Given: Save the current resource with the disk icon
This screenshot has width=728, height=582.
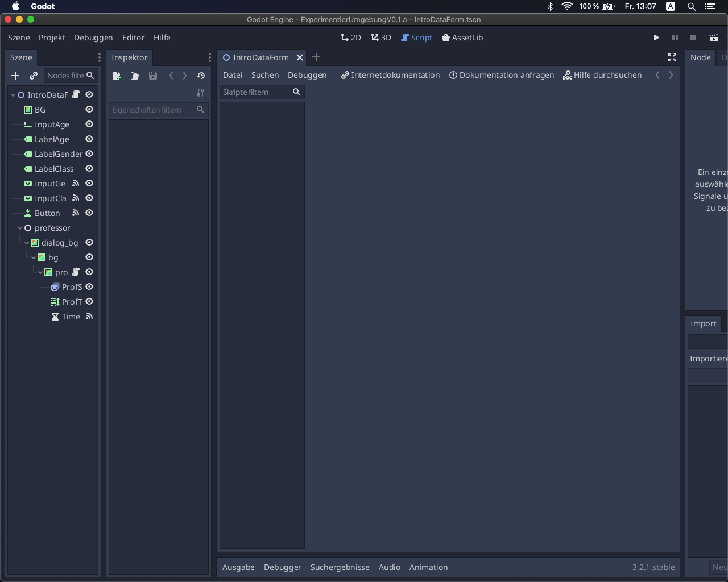Looking at the screenshot, I should tap(153, 76).
